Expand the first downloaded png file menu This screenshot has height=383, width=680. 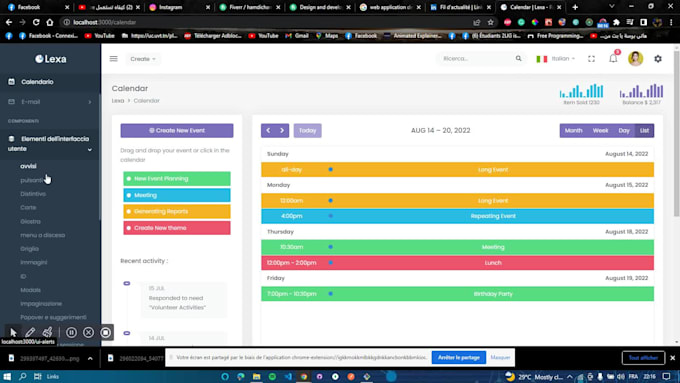click(90, 358)
